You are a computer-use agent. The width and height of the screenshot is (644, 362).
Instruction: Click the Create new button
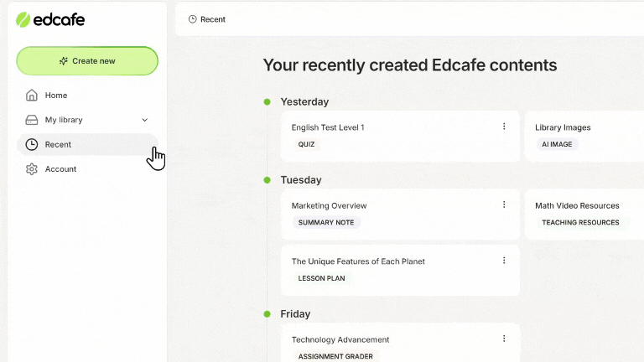coord(87,60)
